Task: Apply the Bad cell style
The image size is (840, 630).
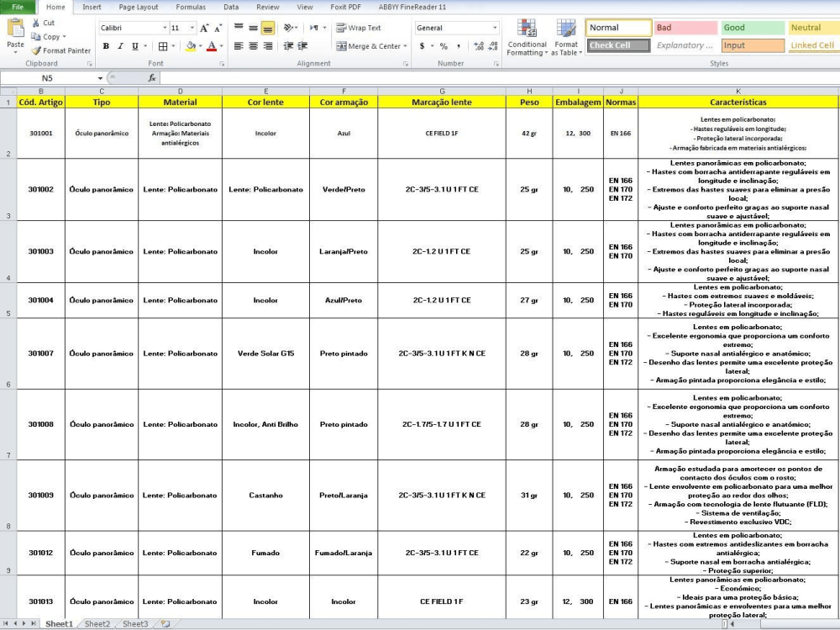Action: coord(685,28)
